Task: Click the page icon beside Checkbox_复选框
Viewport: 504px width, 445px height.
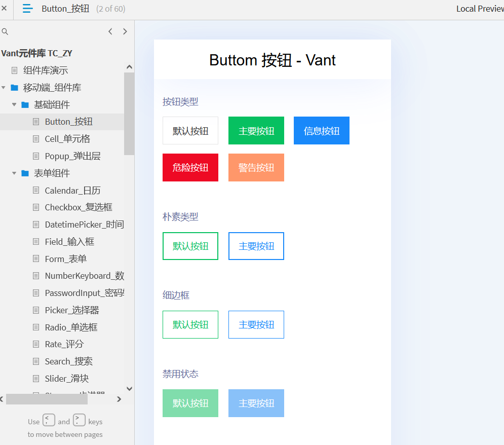Action: [36, 207]
